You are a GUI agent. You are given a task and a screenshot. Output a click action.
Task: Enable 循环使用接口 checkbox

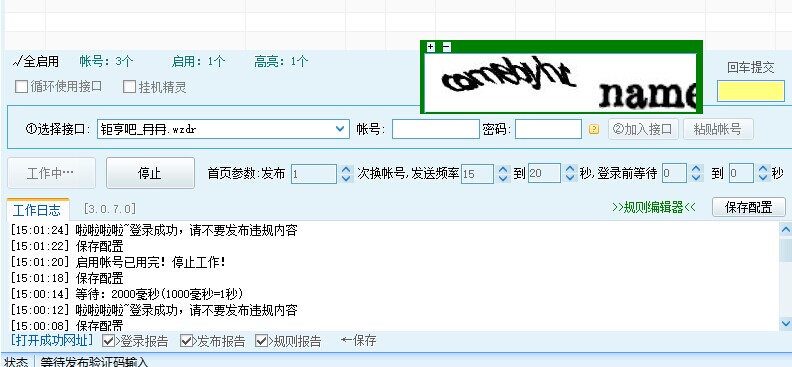[x=21, y=86]
